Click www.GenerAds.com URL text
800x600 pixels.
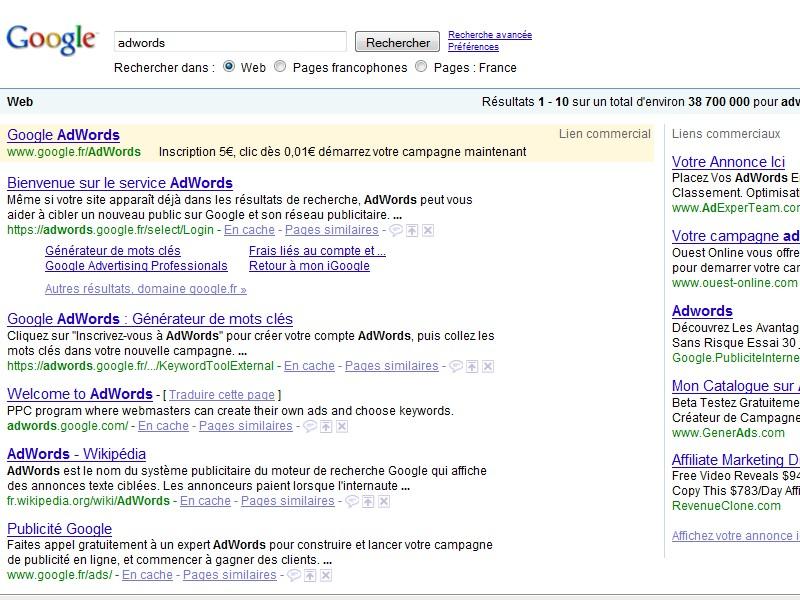(x=728, y=433)
